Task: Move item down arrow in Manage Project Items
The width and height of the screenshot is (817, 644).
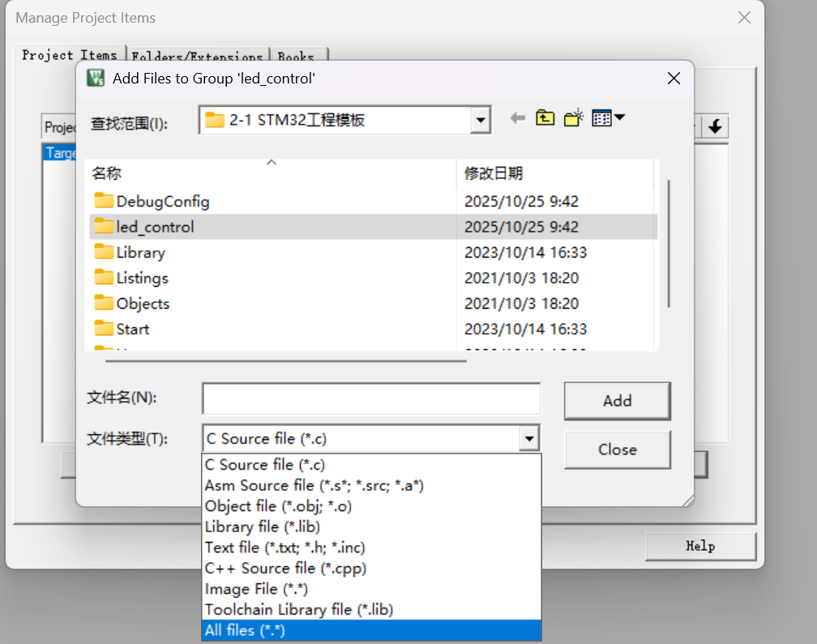Action: 716,126
